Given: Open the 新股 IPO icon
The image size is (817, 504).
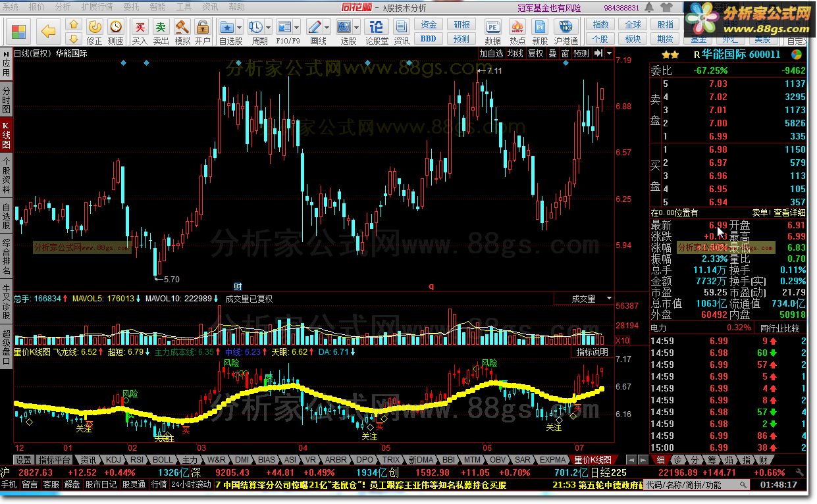Looking at the screenshot, I should click(x=540, y=27).
